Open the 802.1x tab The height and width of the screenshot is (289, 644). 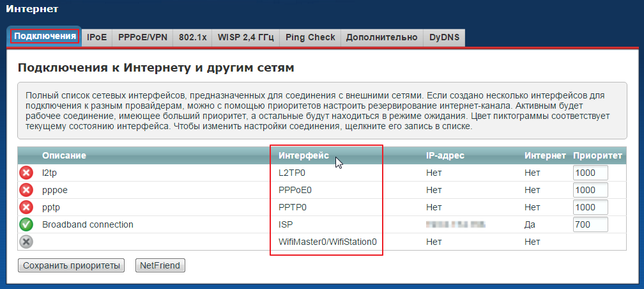[192, 37]
